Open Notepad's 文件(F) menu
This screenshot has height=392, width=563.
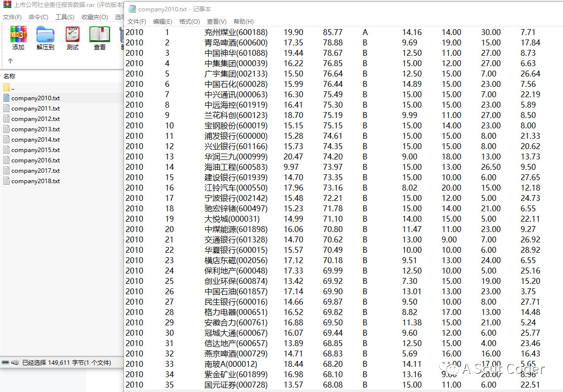137,22
